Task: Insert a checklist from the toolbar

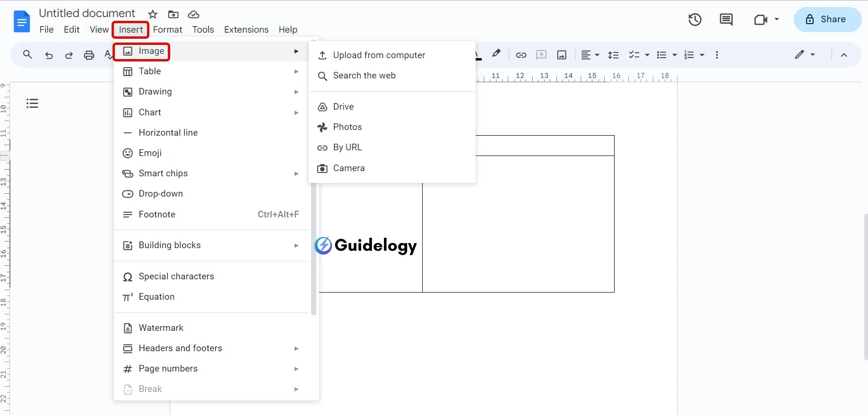Action: coord(634,55)
